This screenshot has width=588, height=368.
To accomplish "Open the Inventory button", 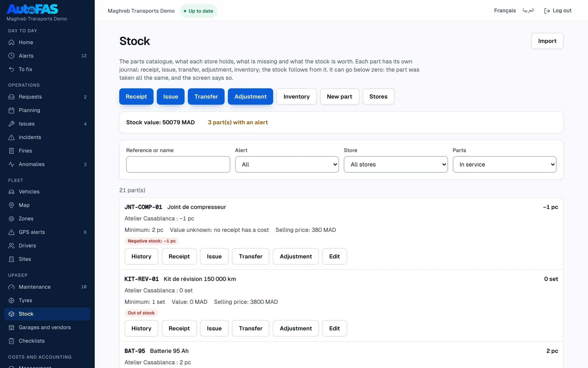I will coord(296,97).
